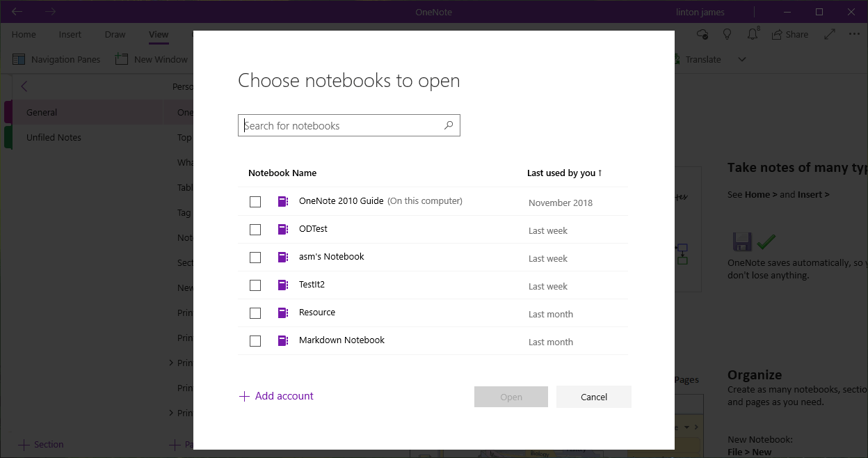Screen dimensions: 868x458
Task: Open the Home ribbon tab
Action: [x=24, y=34]
